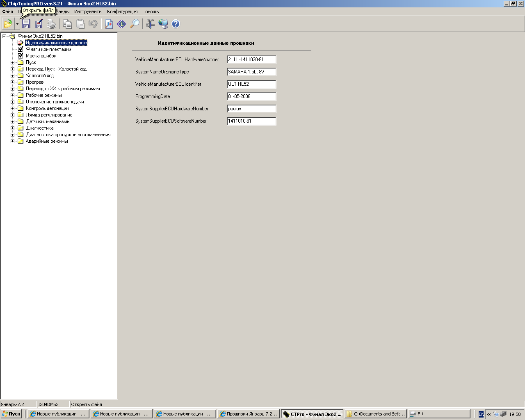
Task: Click the Paste clipboard icon
Action: coord(80,24)
